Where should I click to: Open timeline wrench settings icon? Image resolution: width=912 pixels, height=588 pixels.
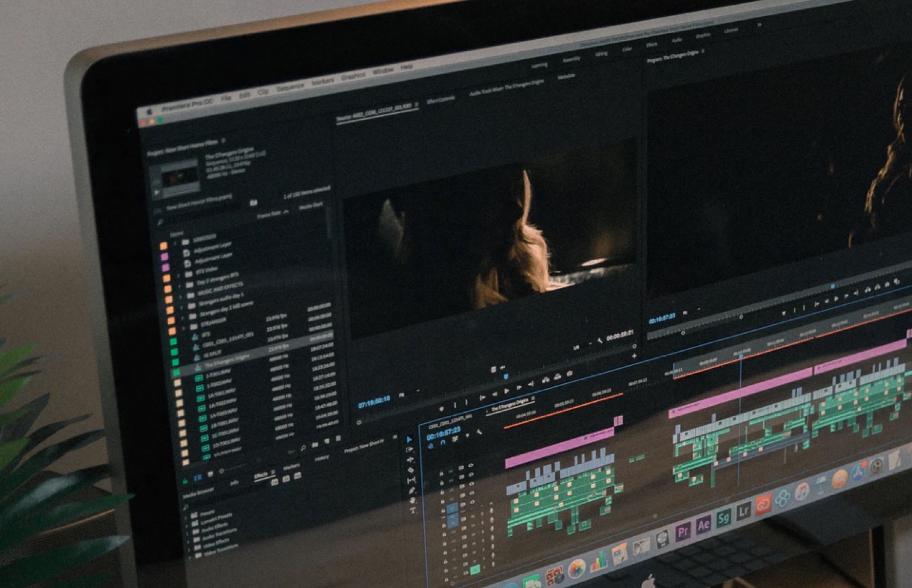(x=479, y=433)
